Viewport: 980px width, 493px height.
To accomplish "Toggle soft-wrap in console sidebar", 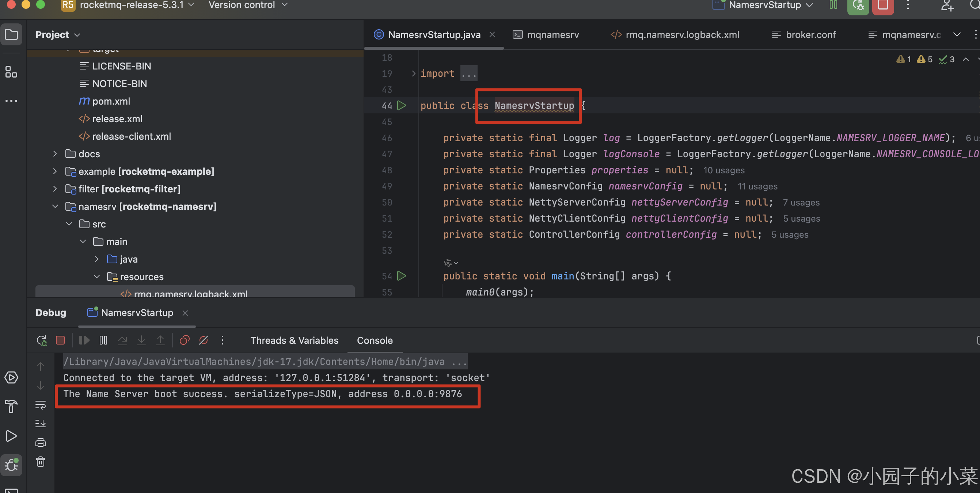I will [x=40, y=405].
